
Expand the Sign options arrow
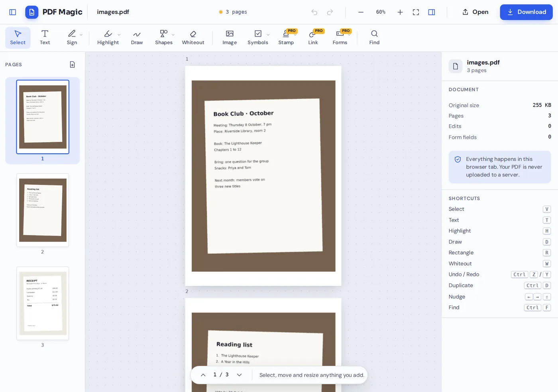pos(81,35)
